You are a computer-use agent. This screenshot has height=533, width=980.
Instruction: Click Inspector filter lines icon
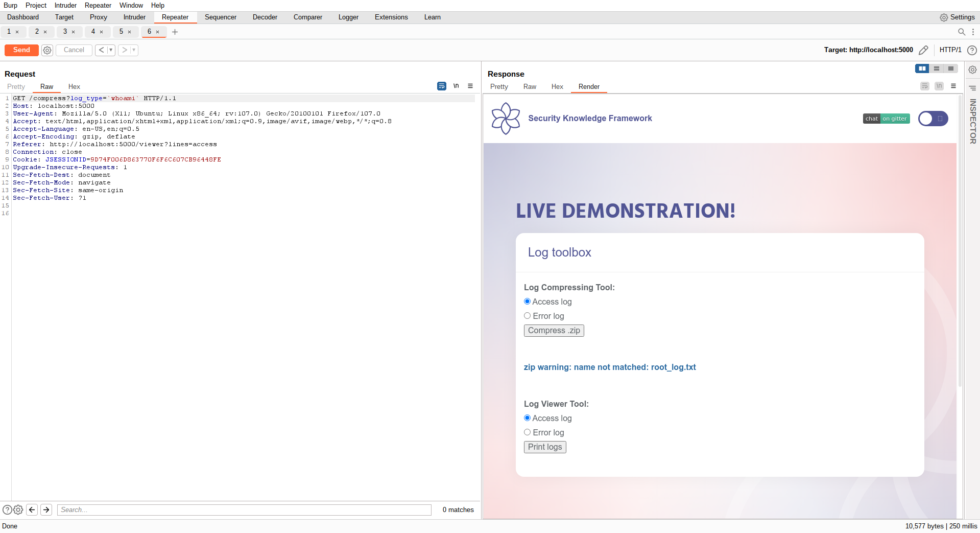click(x=973, y=88)
